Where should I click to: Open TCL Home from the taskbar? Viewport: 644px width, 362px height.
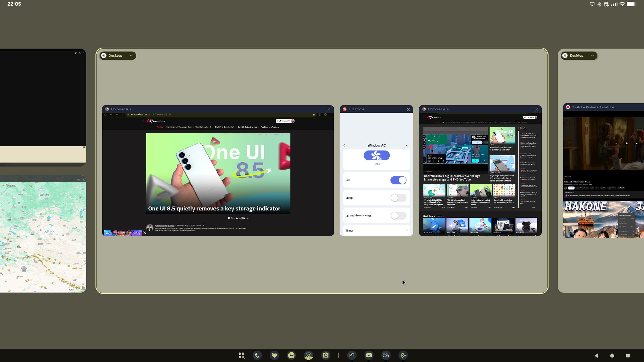pos(386,355)
